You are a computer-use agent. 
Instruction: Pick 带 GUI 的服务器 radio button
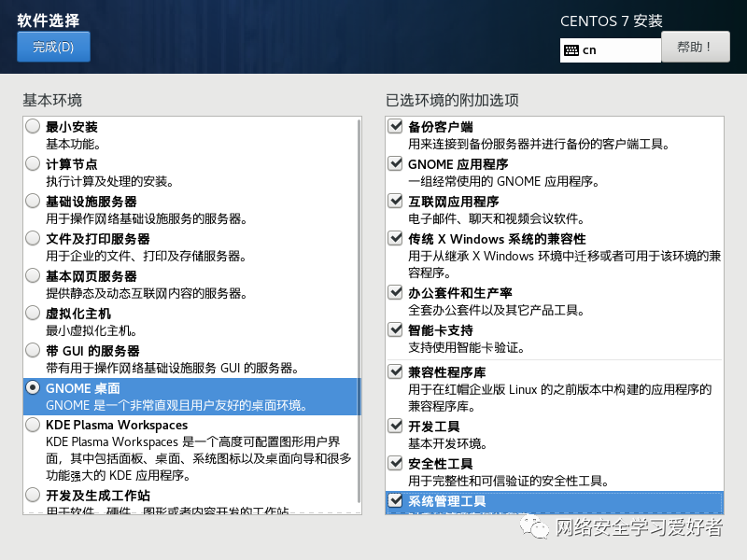click(x=33, y=350)
